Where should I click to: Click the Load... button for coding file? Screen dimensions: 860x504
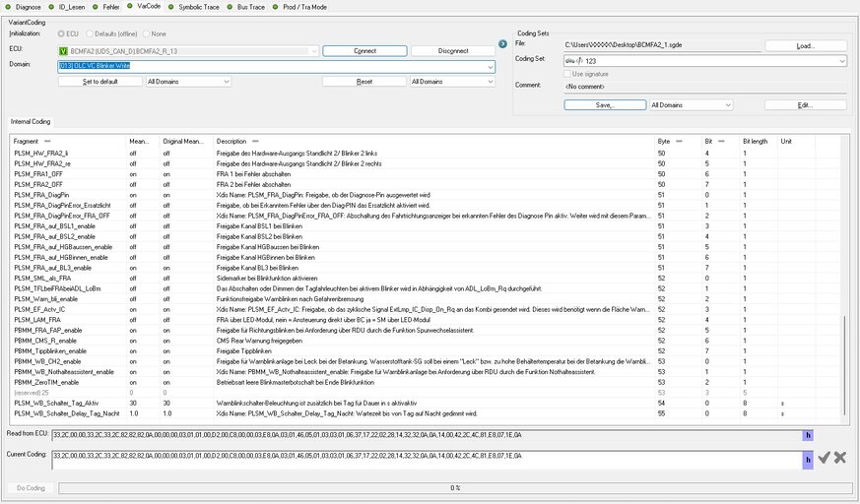(805, 45)
